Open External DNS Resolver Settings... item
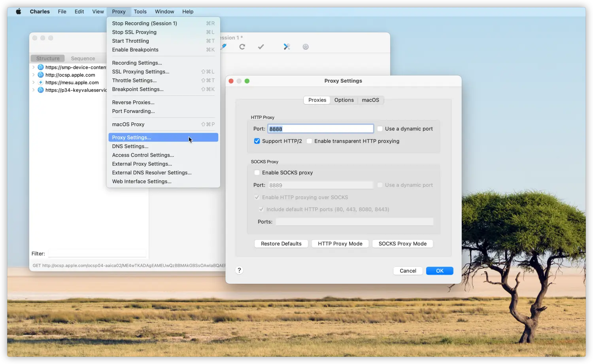 [163, 173]
